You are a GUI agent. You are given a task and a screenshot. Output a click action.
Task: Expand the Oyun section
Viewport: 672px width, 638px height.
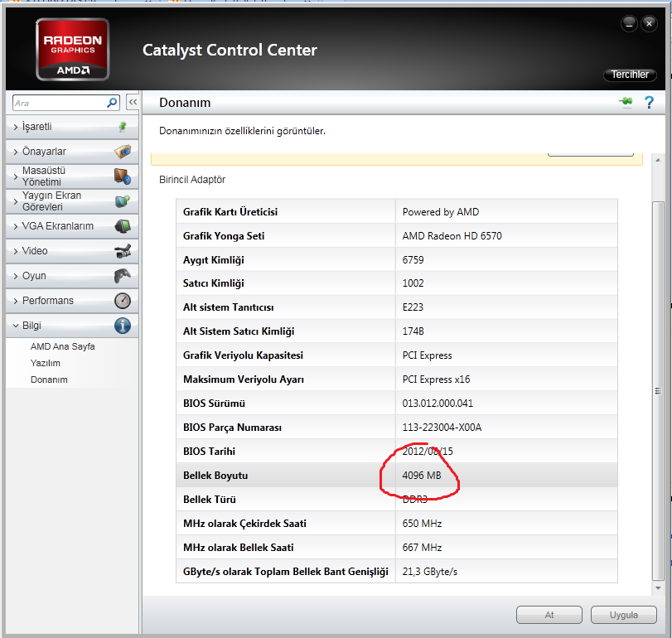pyautogui.click(x=72, y=276)
